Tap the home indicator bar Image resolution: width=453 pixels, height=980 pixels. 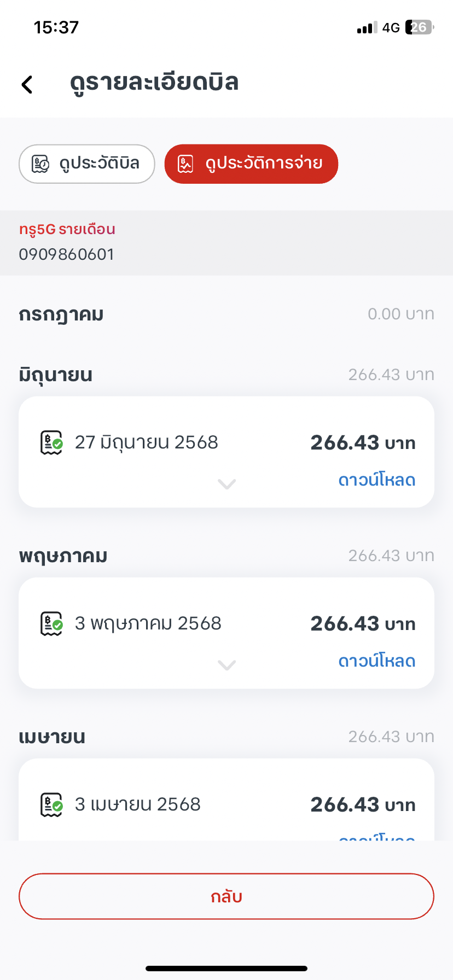(226, 969)
